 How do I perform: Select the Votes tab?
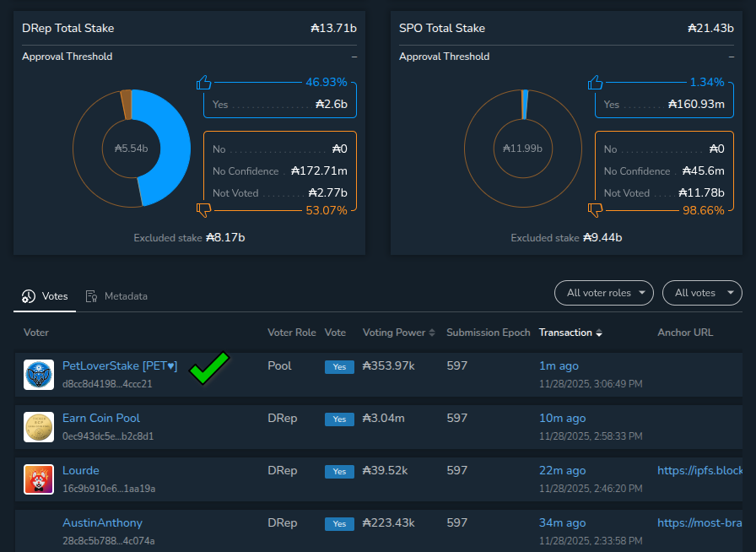pyautogui.click(x=47, y=296)
